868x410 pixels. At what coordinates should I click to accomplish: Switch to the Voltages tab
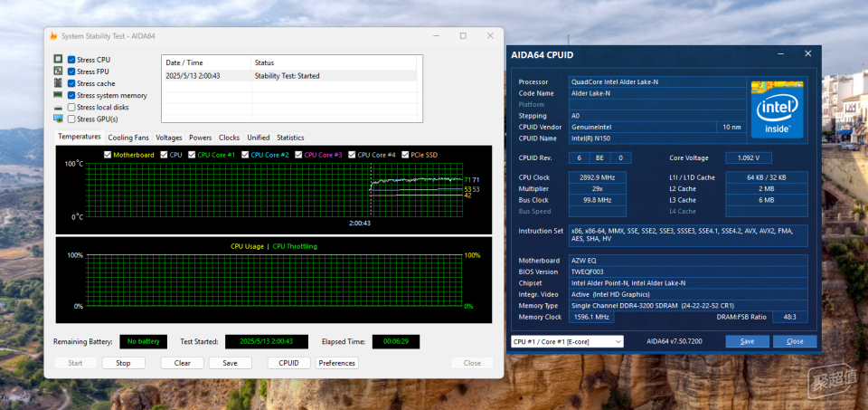click(x=169, y=138)
